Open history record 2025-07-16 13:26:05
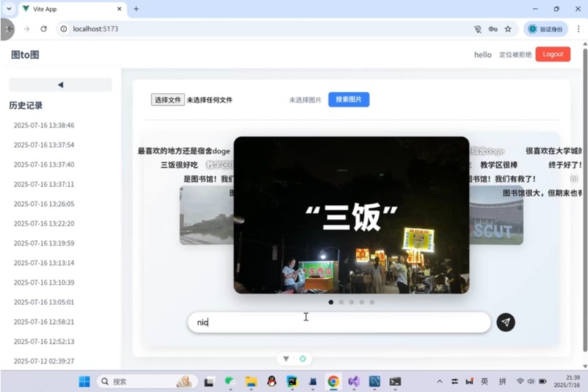The image size is (588, 392). 44,204
